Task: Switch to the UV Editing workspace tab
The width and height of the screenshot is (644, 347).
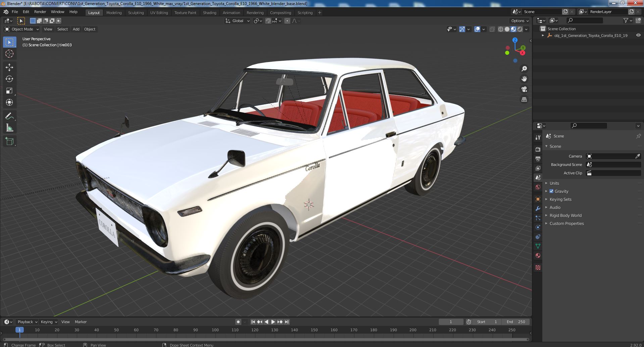Action: (x=159, y=13)
